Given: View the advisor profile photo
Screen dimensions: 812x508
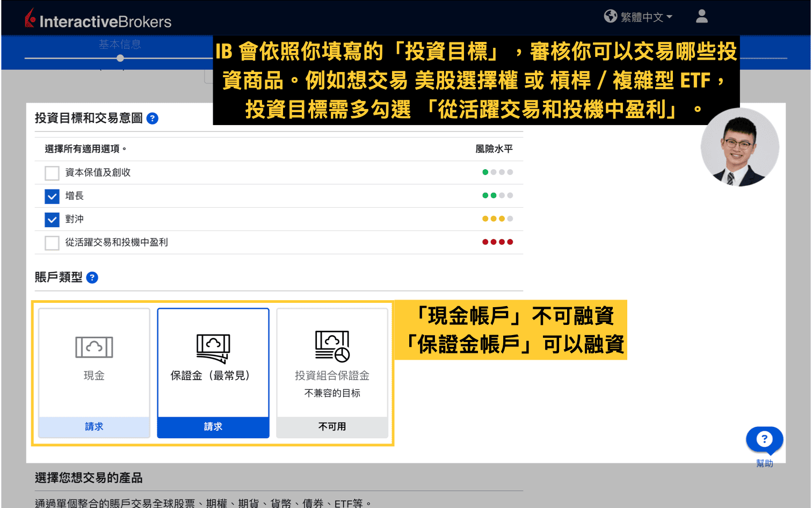Looking at the screenshot, I should pos(740,148).
